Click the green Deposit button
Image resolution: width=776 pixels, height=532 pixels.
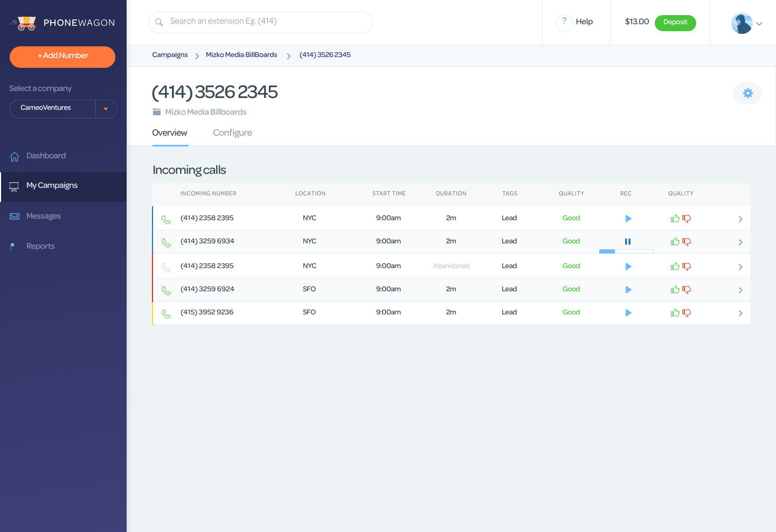pos(675,23)
